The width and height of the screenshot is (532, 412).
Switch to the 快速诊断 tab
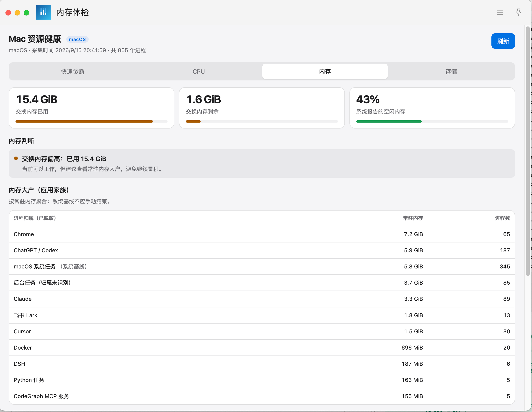72,72
